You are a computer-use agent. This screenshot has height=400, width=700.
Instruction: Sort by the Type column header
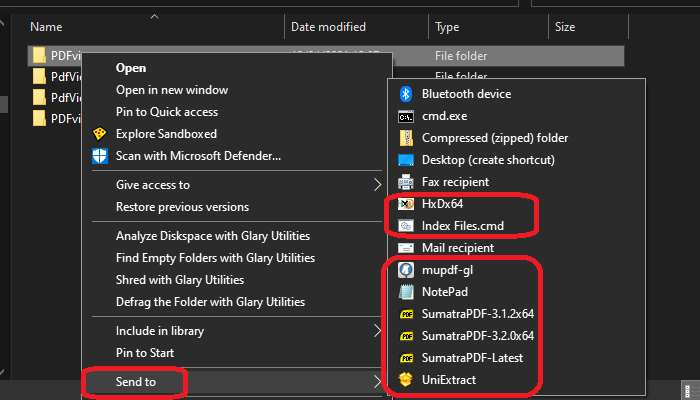(447, 27)
